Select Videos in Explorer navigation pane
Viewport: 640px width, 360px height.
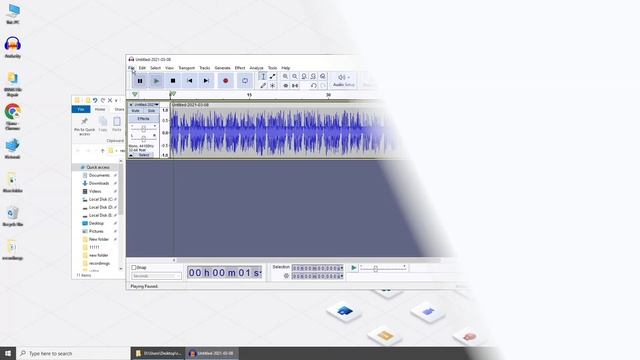(95, 191)
